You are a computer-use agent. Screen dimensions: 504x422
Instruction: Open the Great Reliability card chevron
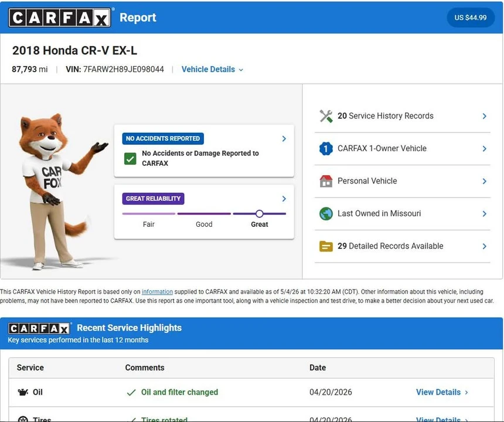tap(284, 199)
